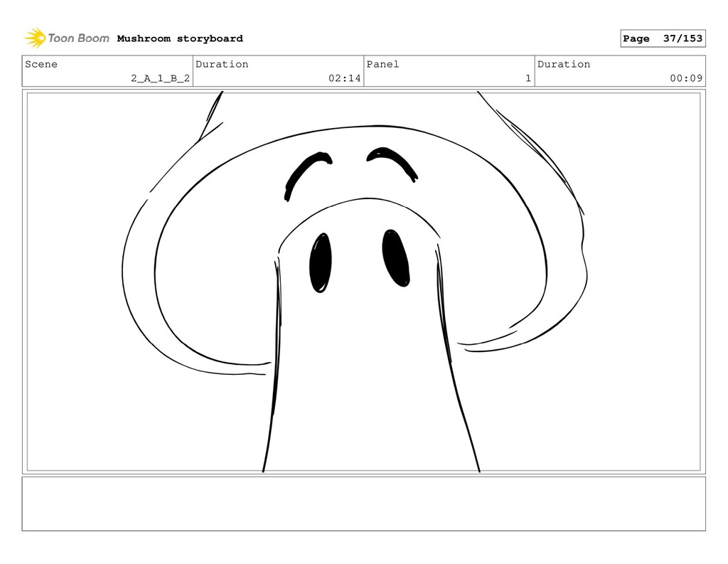
Task: Click the panel duration value '00:09'
Action: [686, 78]
